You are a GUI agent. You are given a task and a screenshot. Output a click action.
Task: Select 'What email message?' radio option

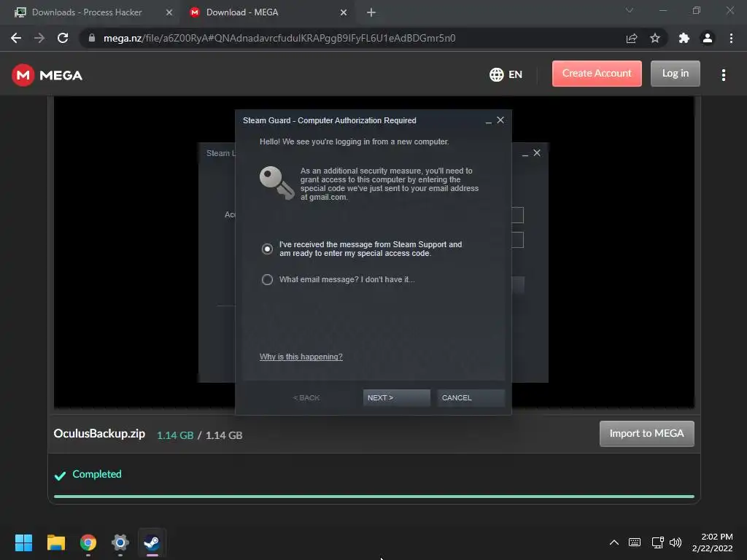click(x=267, y=279)
